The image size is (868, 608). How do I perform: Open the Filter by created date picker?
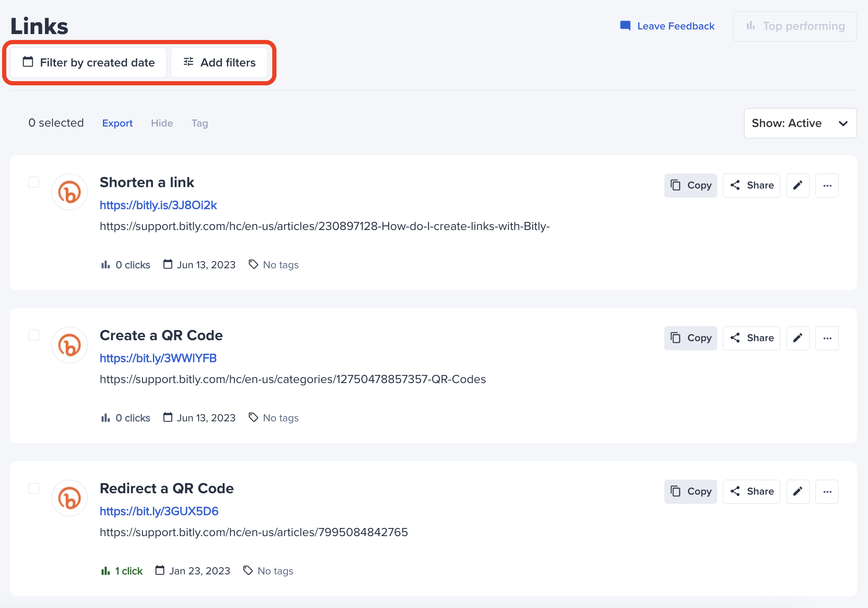click(88, 62)
